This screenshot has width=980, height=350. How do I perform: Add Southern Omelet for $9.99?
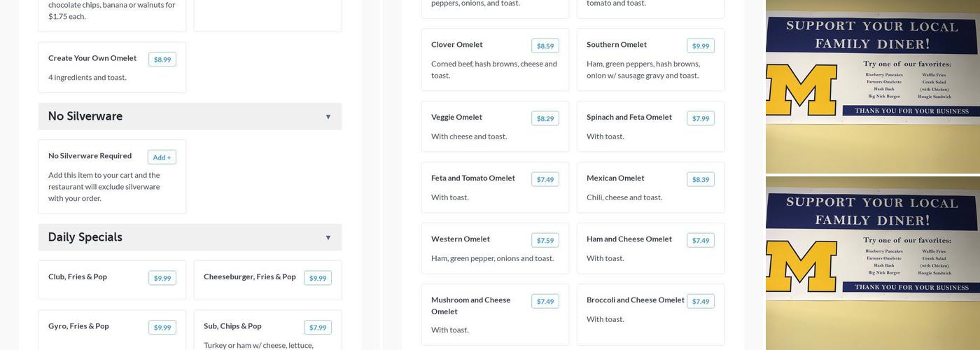[700, 46]
